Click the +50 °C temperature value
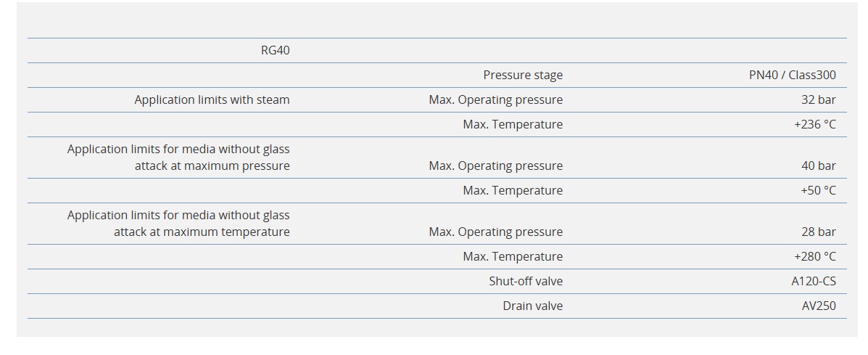The width and height of the screenshot is (868, 355). coord(818,190)
